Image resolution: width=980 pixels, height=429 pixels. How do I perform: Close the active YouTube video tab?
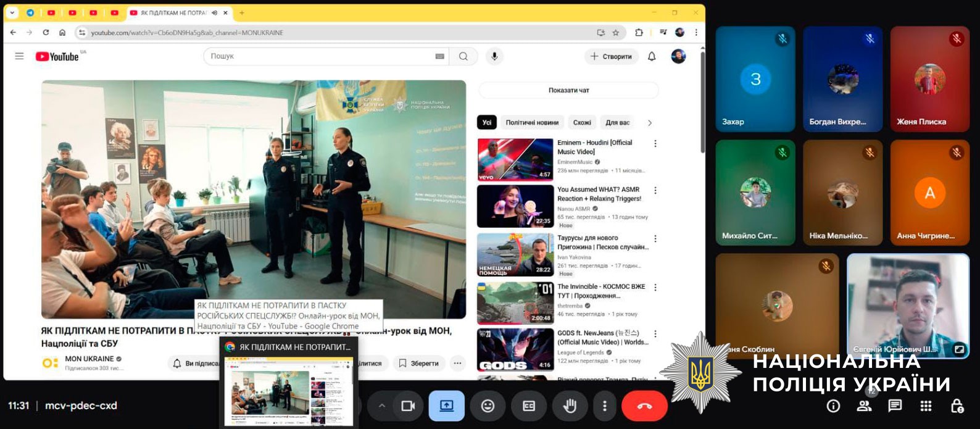[226, 12]
